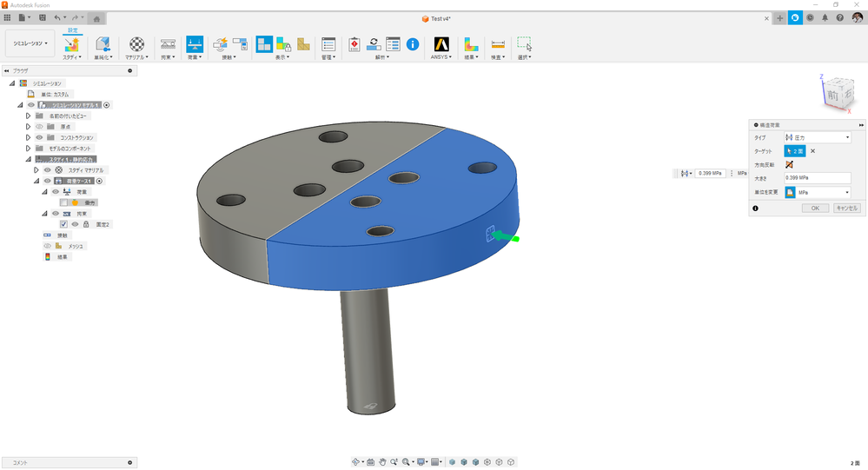This screenshot has height=470, width=868.
Task: Click the Results (結果) rainbow icon
Action: (471, 44)
